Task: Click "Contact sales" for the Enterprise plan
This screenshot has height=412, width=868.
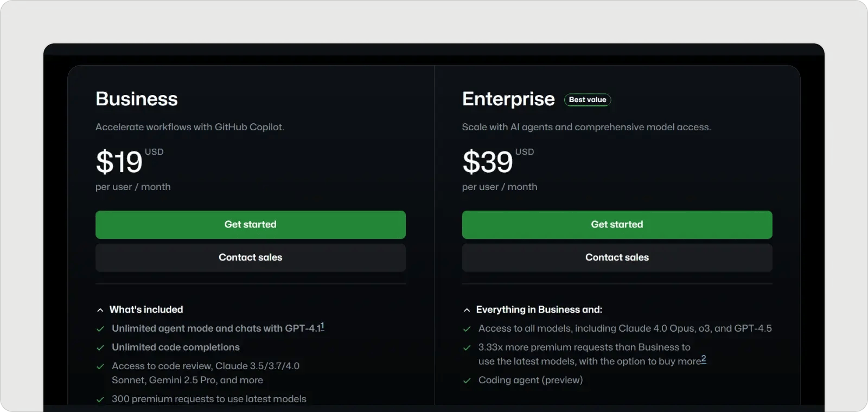Action: click(617, 257)
